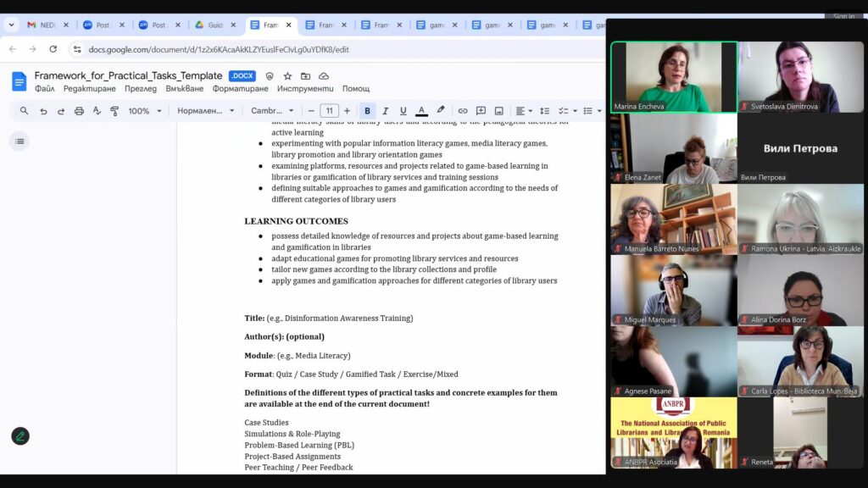The width and height of the screenshot is (868, 488).
Task: Click the undo arrow icon
Action: 43,111
